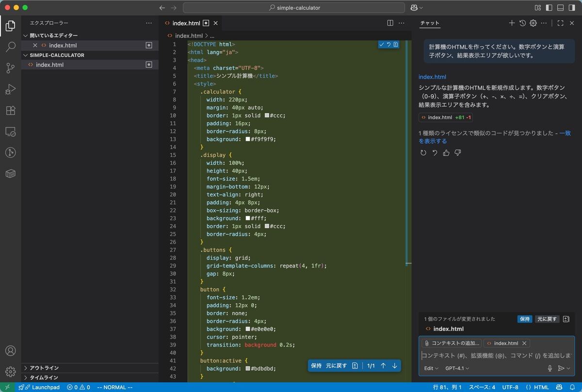Undo changes in the chat panel file list
The width and height of the screenshot is (582, 392).
pos(547,319)
